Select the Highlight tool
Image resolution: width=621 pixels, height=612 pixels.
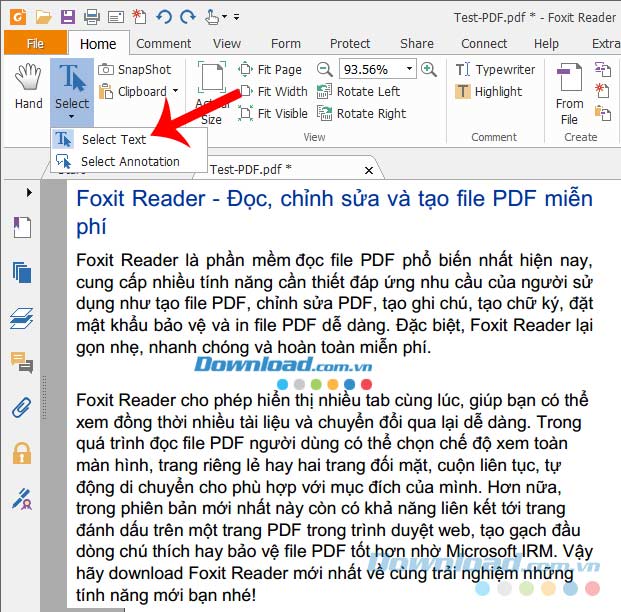point(488,92)
